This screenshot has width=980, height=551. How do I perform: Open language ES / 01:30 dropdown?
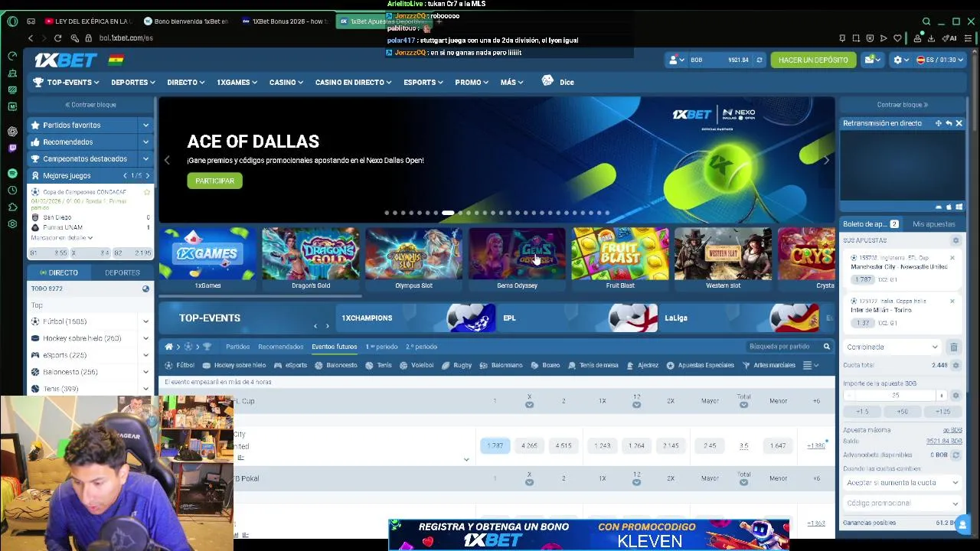[x=938, y=60]
